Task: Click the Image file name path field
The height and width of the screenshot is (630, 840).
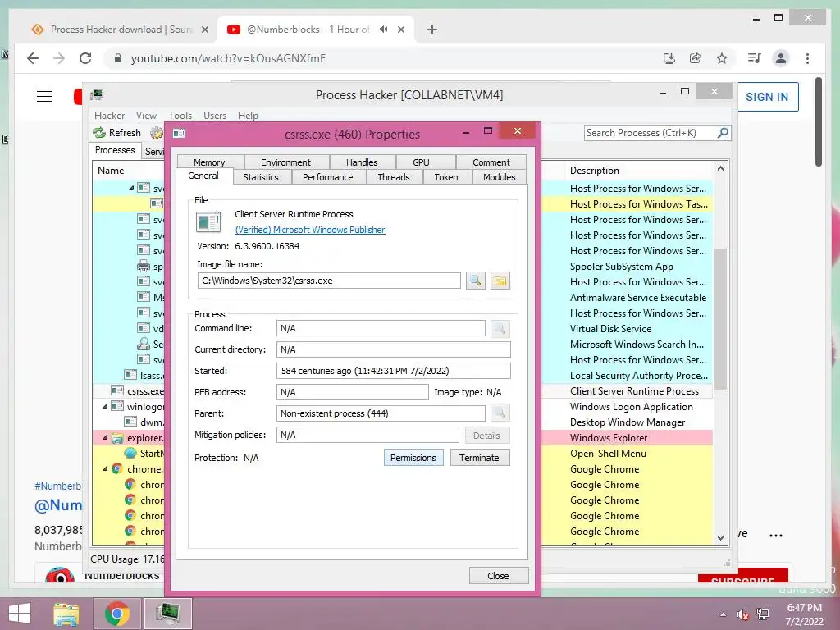Action: coord(329,281)
